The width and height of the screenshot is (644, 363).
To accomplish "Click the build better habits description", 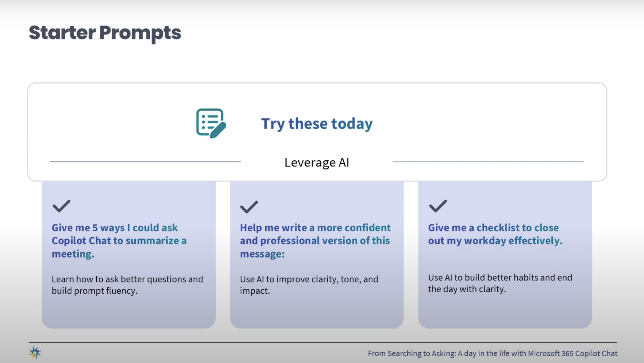I will 500,283.
